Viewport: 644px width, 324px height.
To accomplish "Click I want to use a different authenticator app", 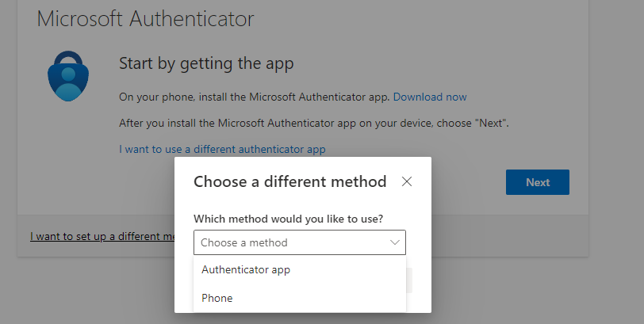I will click(x=222, y=149).
